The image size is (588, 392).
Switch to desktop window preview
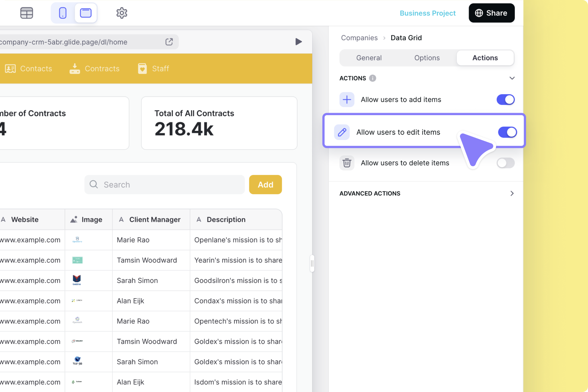pyautogui.click(x=86, y=13)
